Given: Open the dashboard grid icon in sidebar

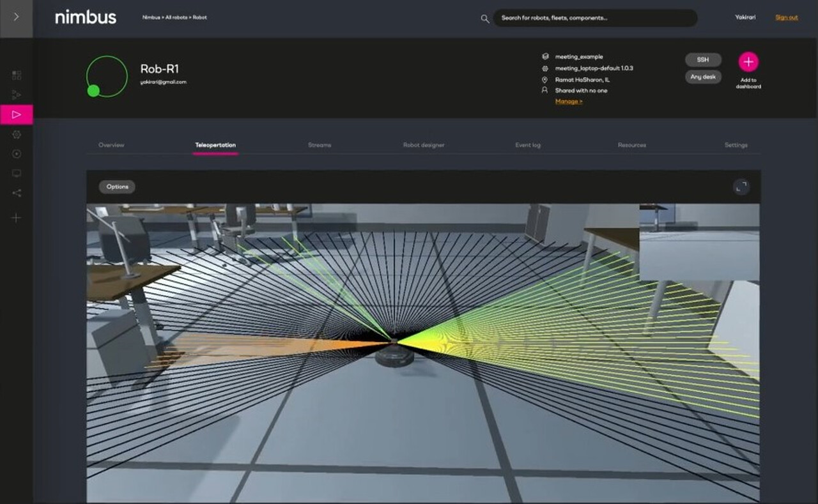Looking at the screenshot, I should coord(17,75).
